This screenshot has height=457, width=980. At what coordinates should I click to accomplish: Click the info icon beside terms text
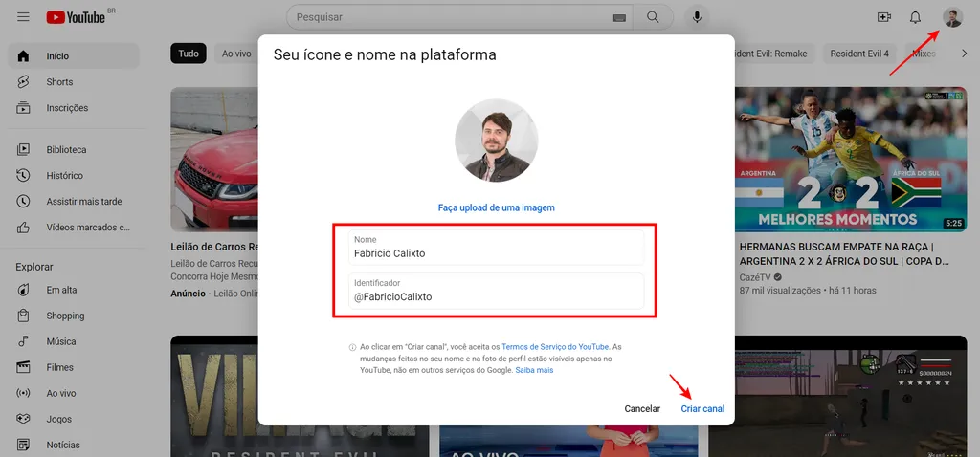point(352,347)
